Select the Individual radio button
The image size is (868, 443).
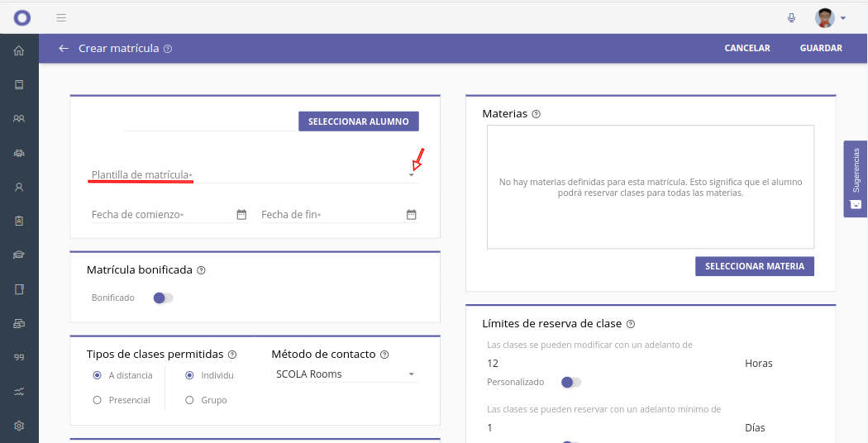coord(189,375)
